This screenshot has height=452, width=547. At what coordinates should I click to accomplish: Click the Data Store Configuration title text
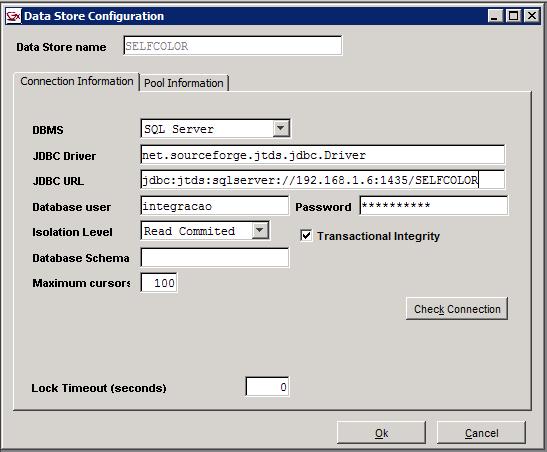click(94, 16)
